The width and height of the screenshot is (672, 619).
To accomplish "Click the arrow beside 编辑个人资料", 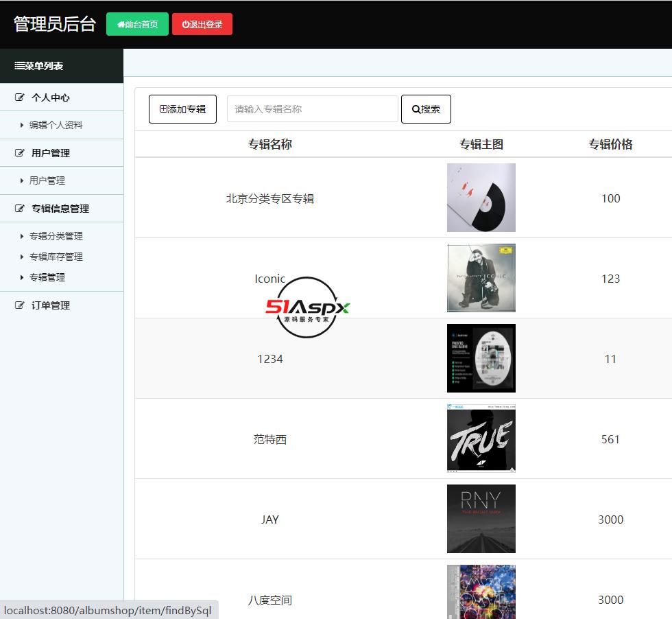I will [21, 126].
